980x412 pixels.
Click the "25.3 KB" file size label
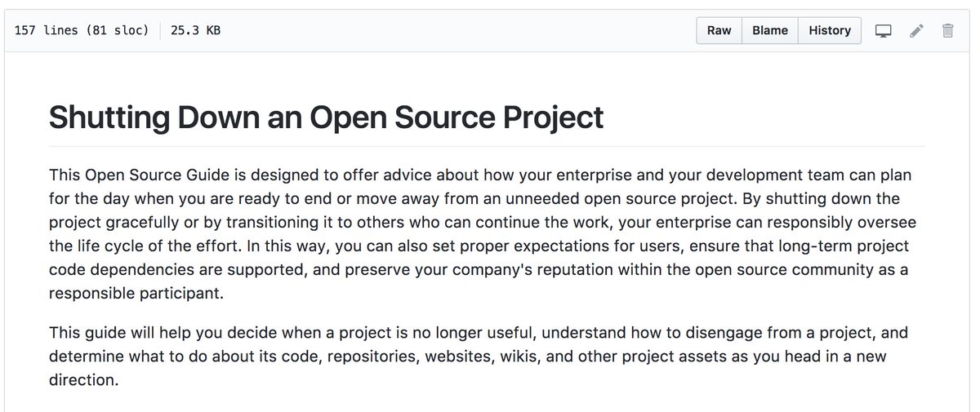[195, 30]
